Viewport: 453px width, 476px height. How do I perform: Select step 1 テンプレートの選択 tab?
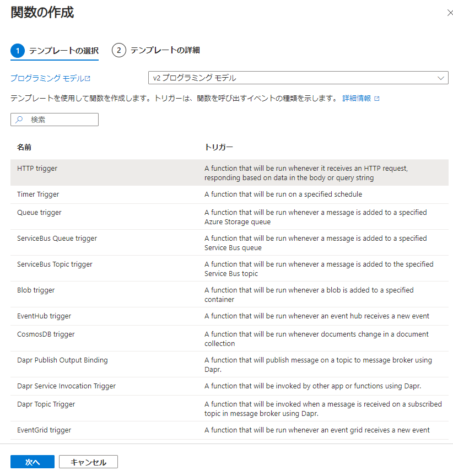[x=55, y=51]
